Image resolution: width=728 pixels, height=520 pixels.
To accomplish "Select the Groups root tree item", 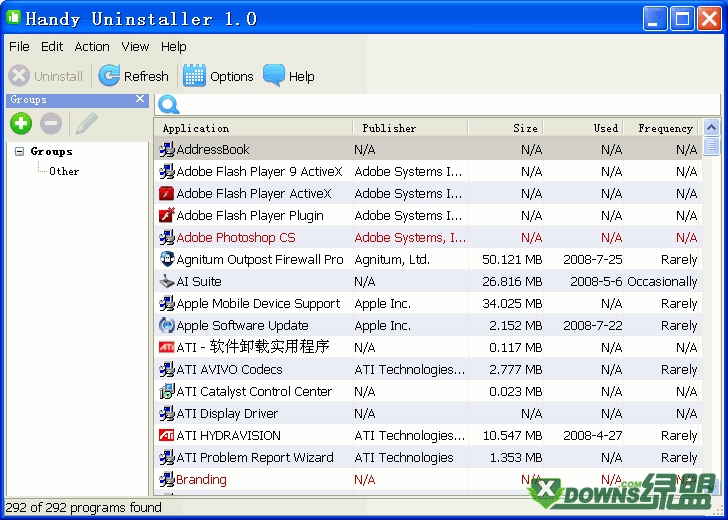I will pyautogui.click(x=51, y=151).
